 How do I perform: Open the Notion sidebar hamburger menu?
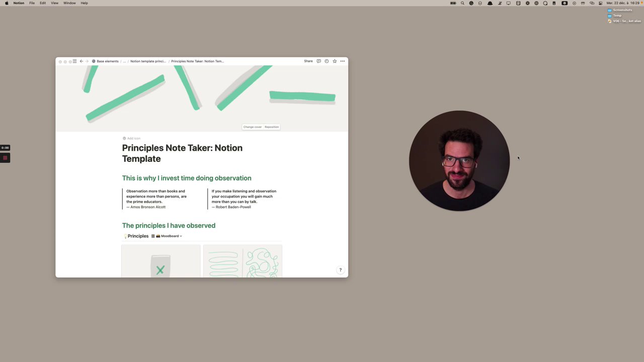pyautogui.click(x=74, y=61)
